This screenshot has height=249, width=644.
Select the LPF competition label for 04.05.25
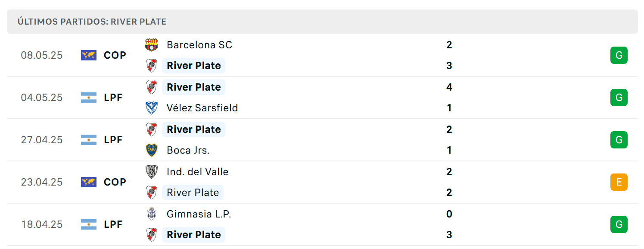click(113, 98)
